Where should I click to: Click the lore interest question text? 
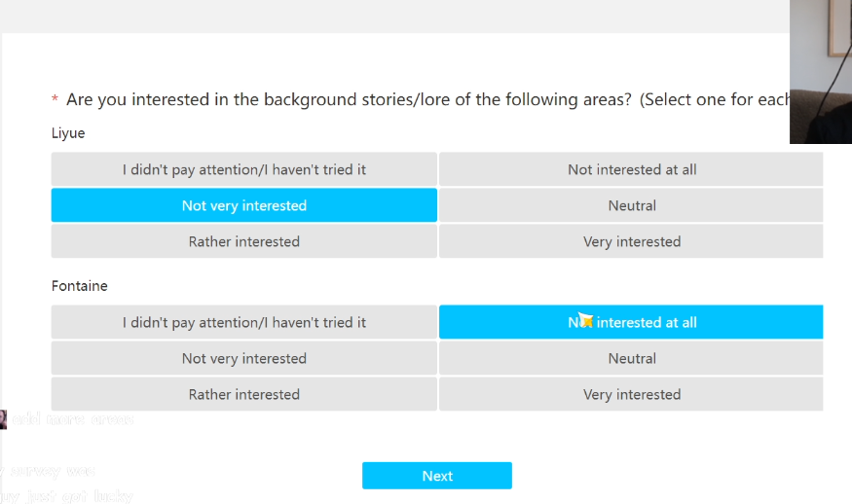(427, 99)
